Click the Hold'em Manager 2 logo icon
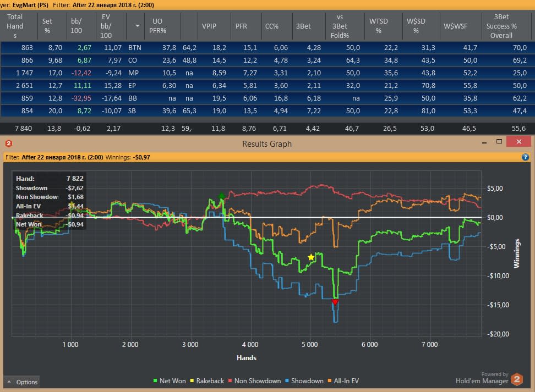The height and width of the screenshot is (392, 535). (517, 379)
